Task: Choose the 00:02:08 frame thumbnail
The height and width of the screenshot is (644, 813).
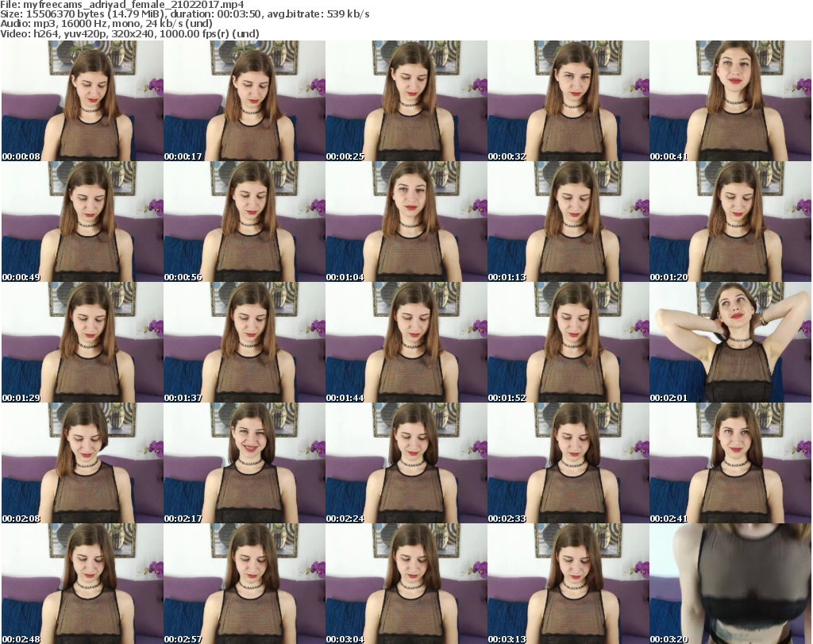Action: click(83, 464)
